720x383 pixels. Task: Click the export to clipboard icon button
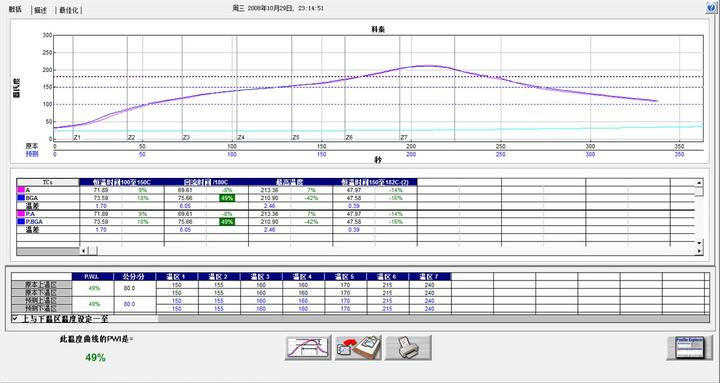(358, 348)
